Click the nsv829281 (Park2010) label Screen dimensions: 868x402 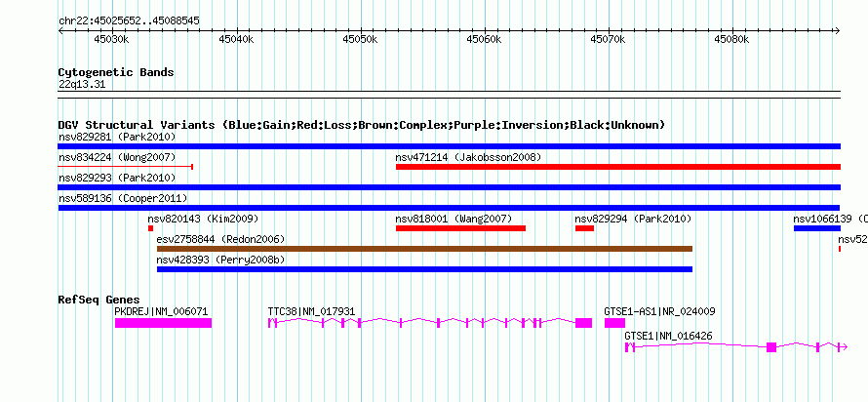click(117, 137)
